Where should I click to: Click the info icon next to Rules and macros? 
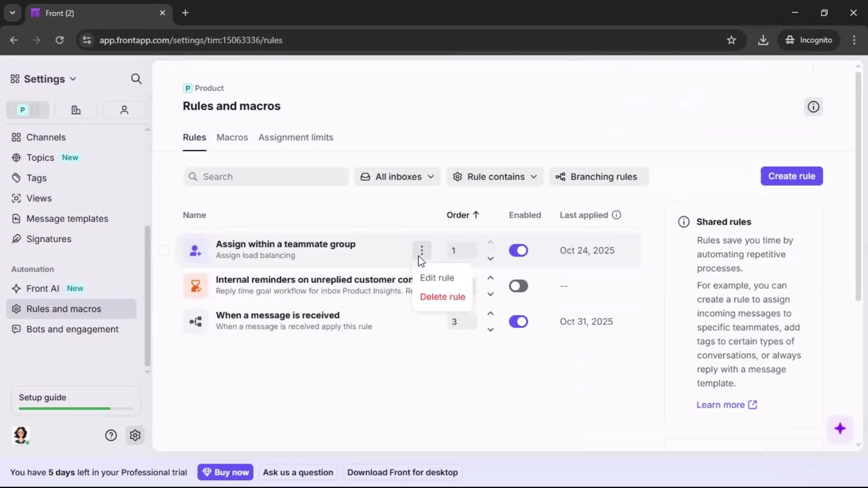tap(813, 107)
